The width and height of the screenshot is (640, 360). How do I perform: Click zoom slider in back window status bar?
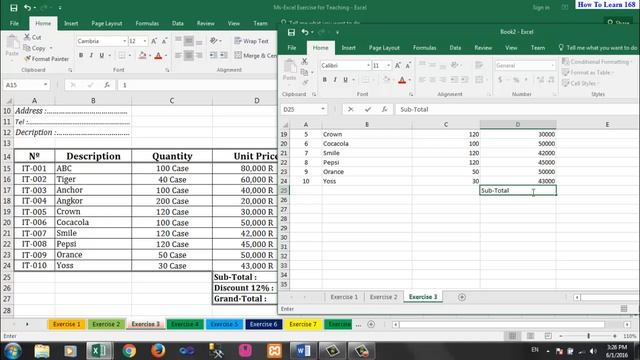tap(588, 336)
